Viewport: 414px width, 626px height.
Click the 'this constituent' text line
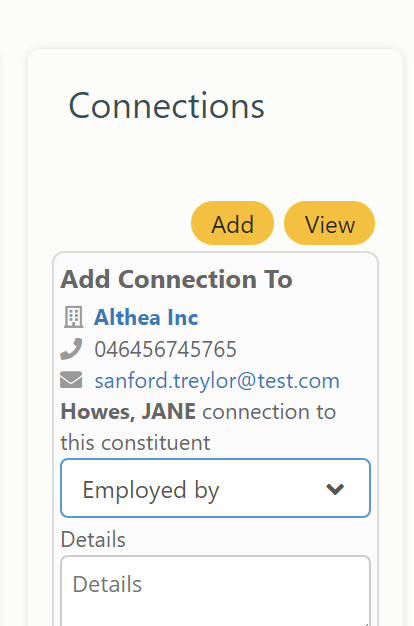point(135,443)
